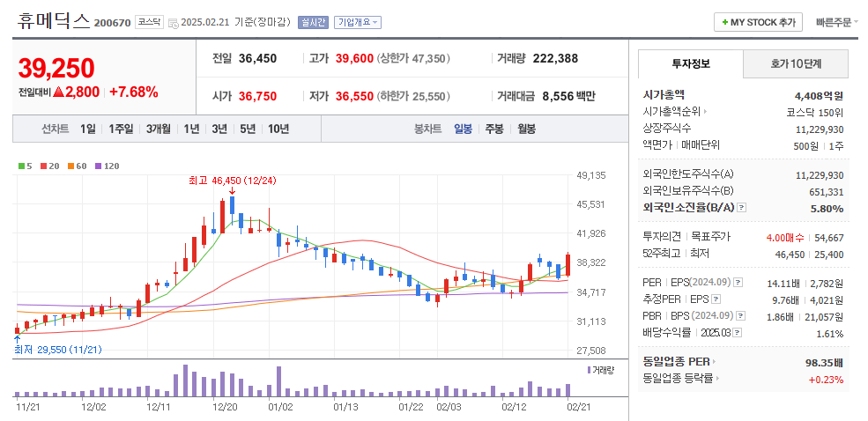868x421 pixels.
Task: Select the 1일 line chart period
Action: [87, 129]
